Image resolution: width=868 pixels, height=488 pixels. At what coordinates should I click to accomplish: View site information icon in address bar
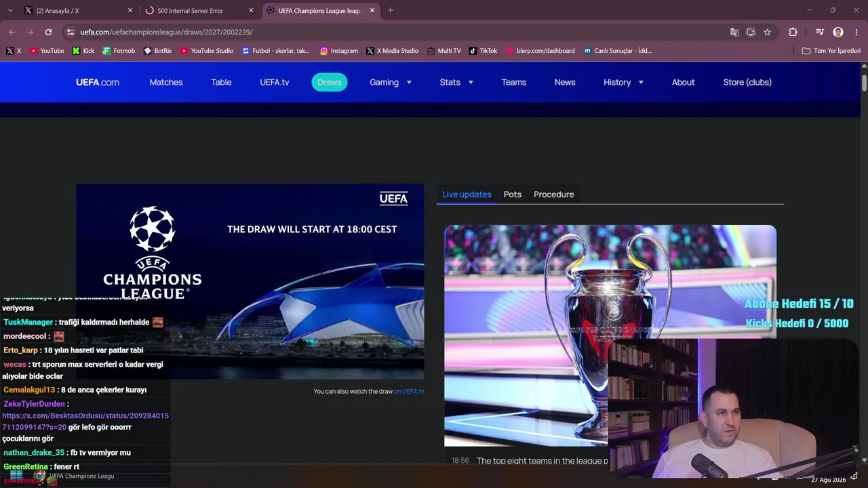[70, 32]
